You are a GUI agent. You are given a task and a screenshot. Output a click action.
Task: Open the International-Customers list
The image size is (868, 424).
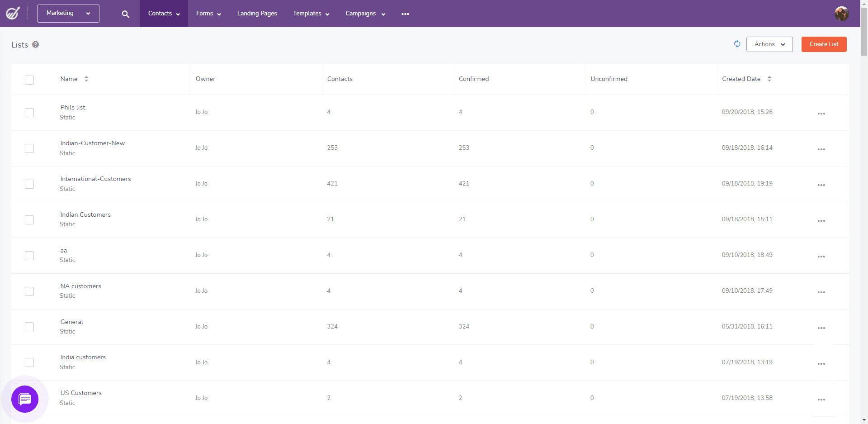(x=95, y=179)
